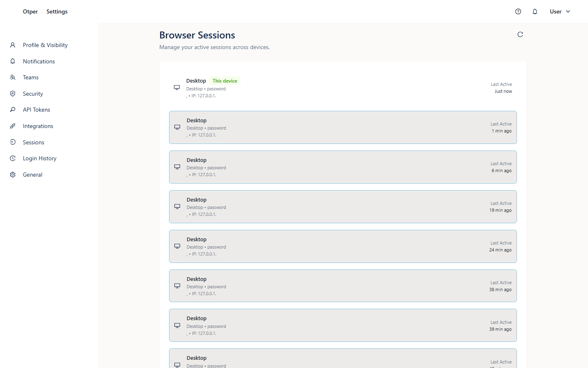Click the Otper brand link
Screen dimensions: 588x368
pos(30,11)
